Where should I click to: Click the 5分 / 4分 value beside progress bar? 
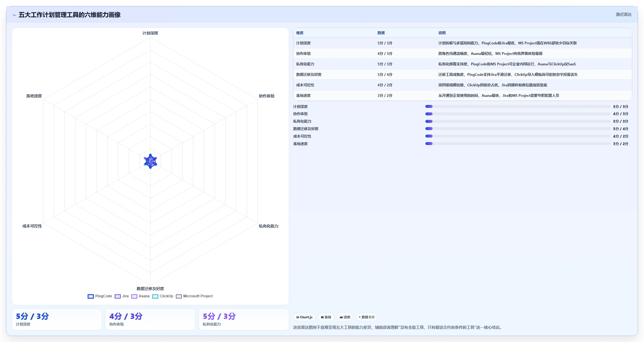[621, 129]
